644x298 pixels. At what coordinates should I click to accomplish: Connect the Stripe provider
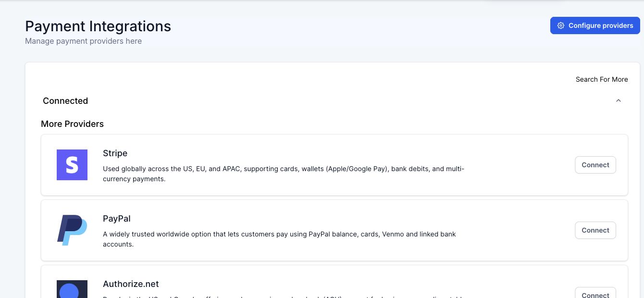595,165
